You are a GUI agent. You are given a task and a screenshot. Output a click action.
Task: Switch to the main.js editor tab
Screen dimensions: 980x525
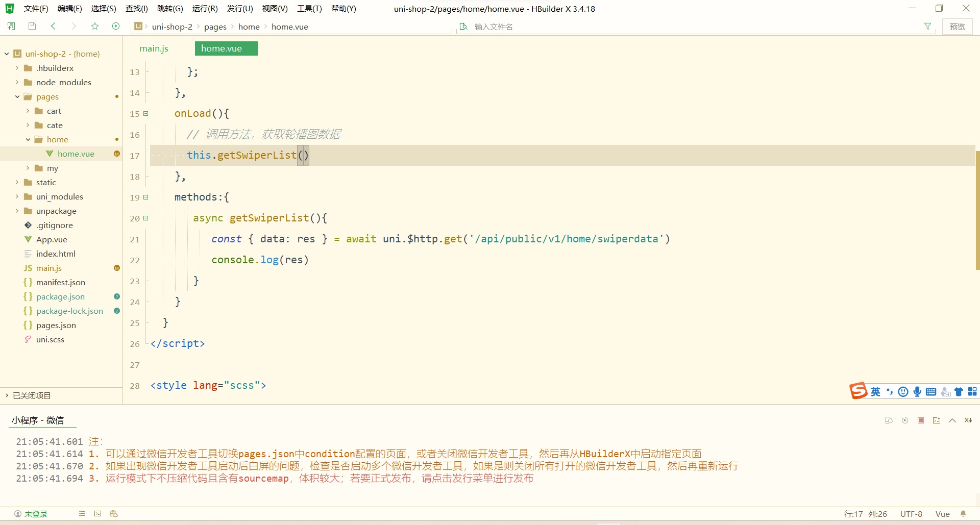[154, 48]
